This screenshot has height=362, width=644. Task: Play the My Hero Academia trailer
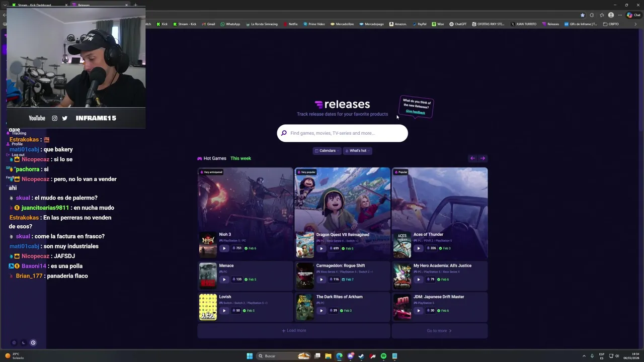click(x=418, y=280)
